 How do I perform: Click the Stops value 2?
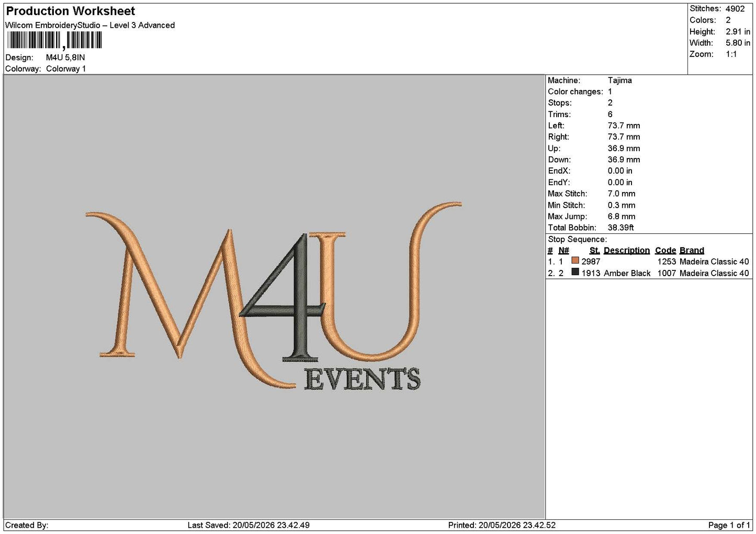610,103
